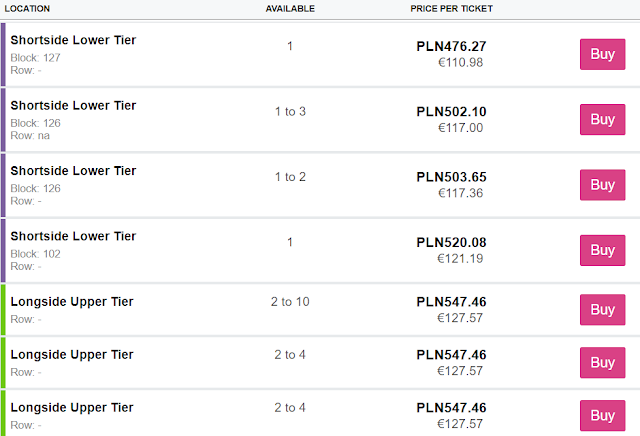The width and height of the screenshot is (640, 436).
Task: Select the Shortside Lower Tier Block 127 title
Action: pos(73,40)
